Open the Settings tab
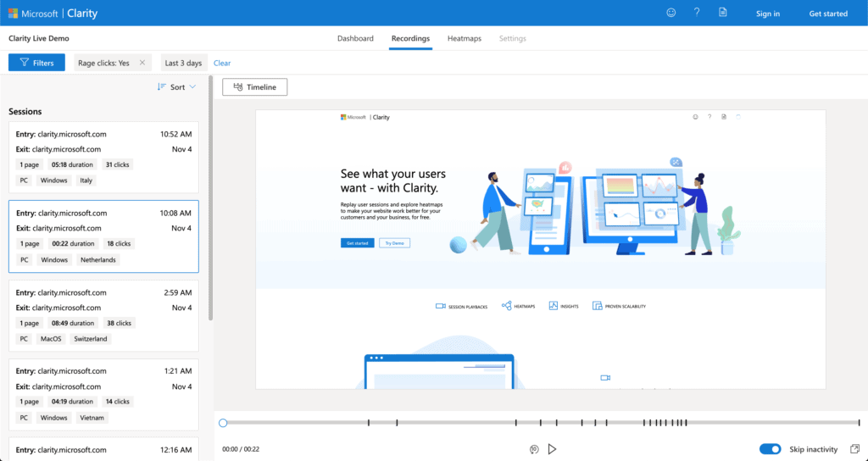868x461 pixels. point(513,38)
